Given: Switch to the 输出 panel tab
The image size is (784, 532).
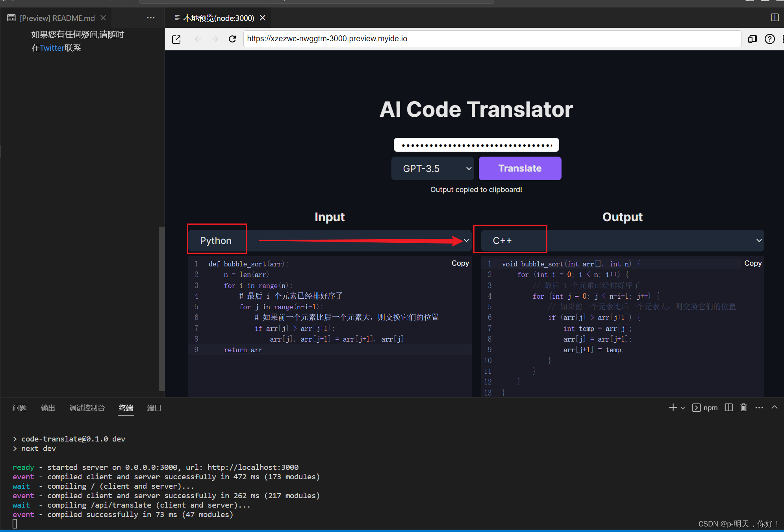Looking at the screenshot, I should tap(48, 408).
